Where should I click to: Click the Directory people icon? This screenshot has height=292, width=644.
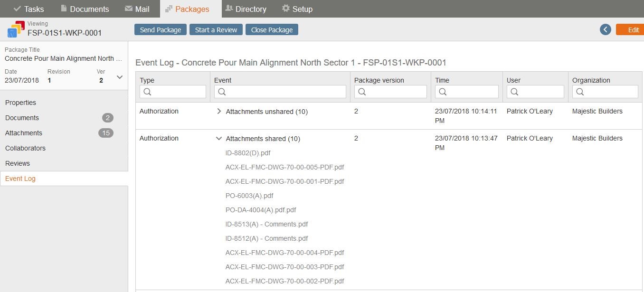click(x=229, y=9)
